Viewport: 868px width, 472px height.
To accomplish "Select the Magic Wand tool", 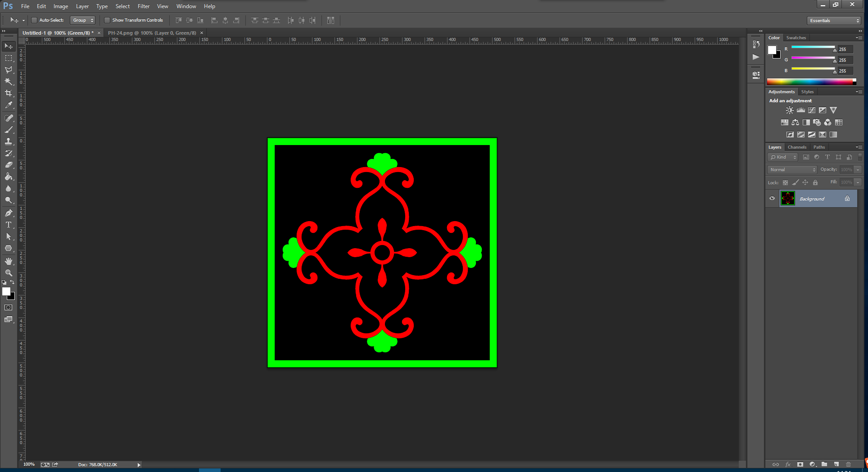I will point(9,82).
